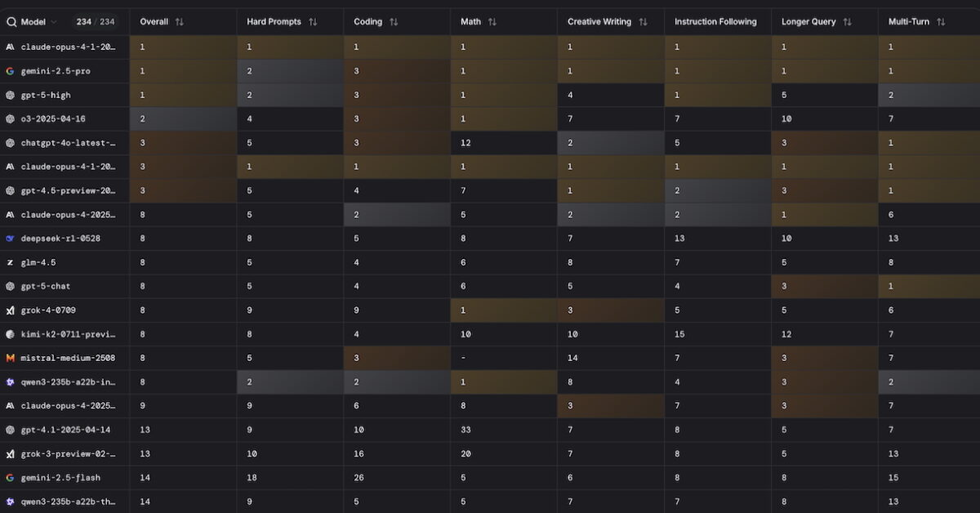Sort by the Hard Prompts column arrows
980x513 pixels.
tap(313, 22)
